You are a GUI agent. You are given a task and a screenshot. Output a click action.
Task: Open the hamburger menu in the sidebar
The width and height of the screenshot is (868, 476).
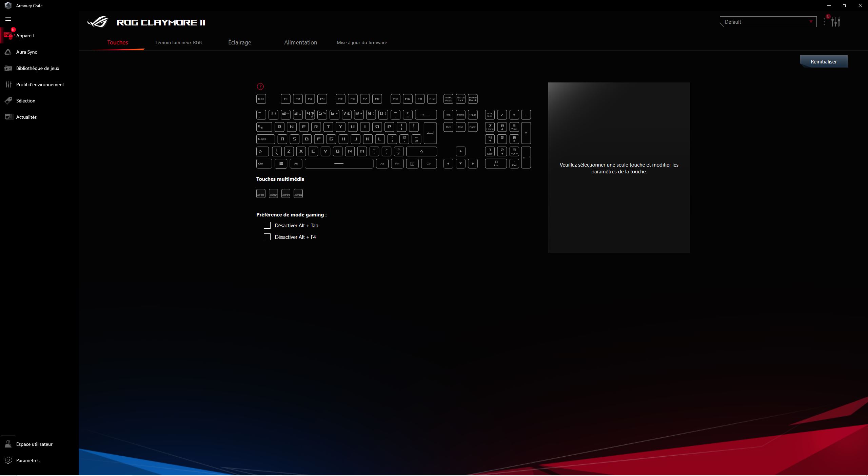click(x=8, y=19)
